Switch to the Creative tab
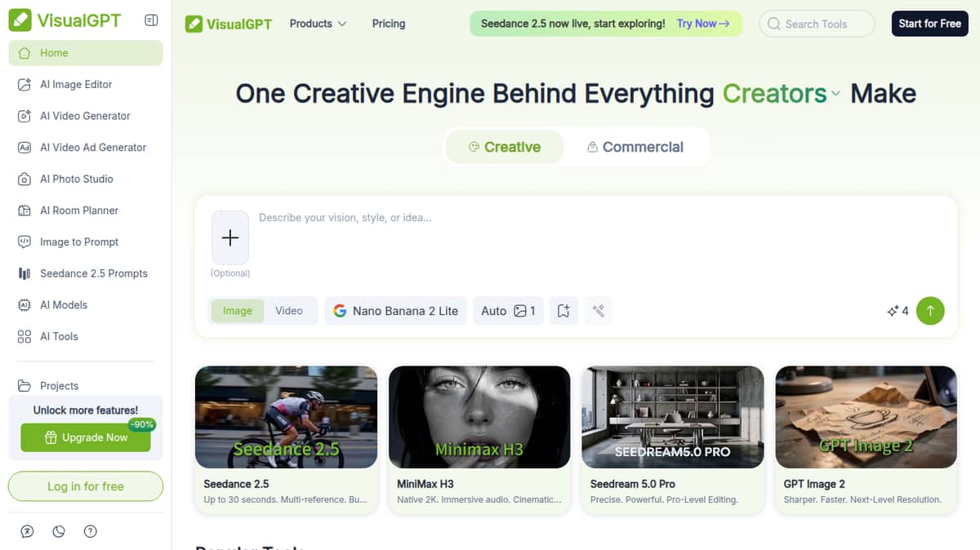 pos(505,147)
